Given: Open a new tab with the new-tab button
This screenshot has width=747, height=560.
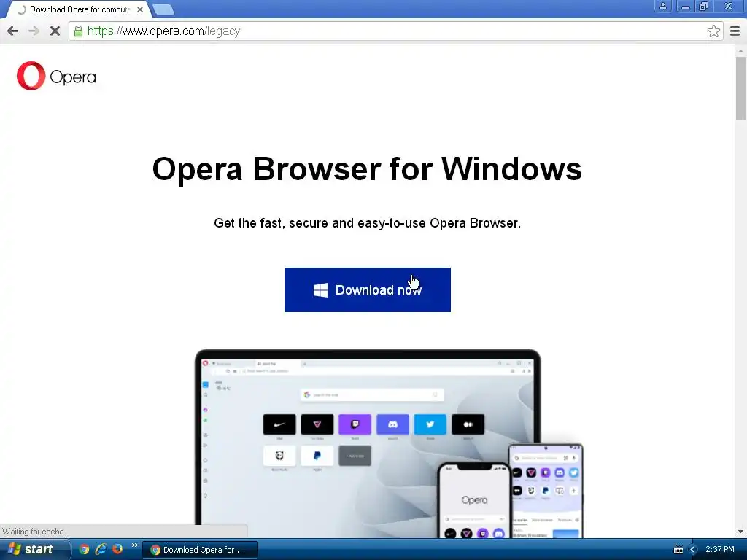Looking at the screenshot, I should [163, 9].
